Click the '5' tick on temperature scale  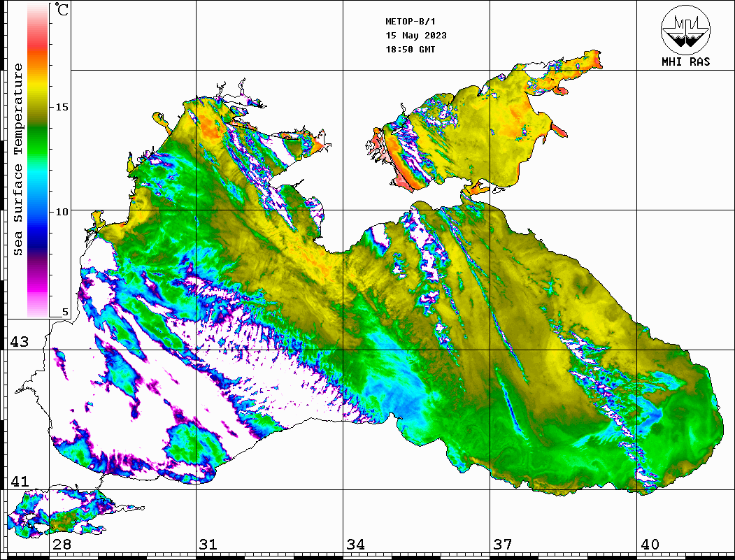[x=65, y=312]
